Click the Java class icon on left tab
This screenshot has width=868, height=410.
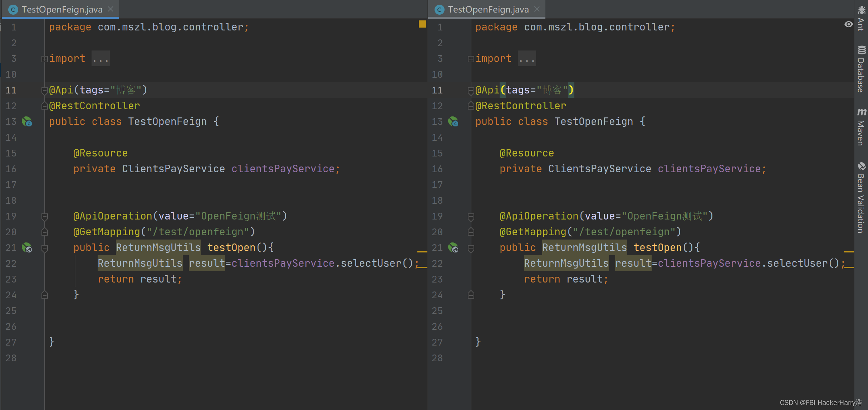(13, 10)
